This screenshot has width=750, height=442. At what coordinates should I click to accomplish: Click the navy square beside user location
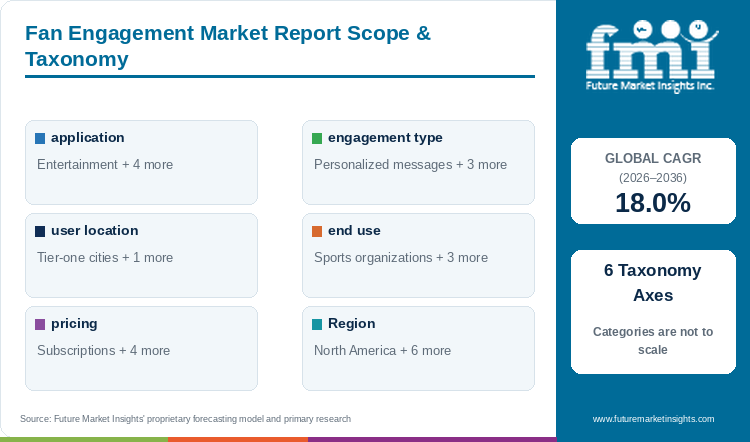point(40,231)
